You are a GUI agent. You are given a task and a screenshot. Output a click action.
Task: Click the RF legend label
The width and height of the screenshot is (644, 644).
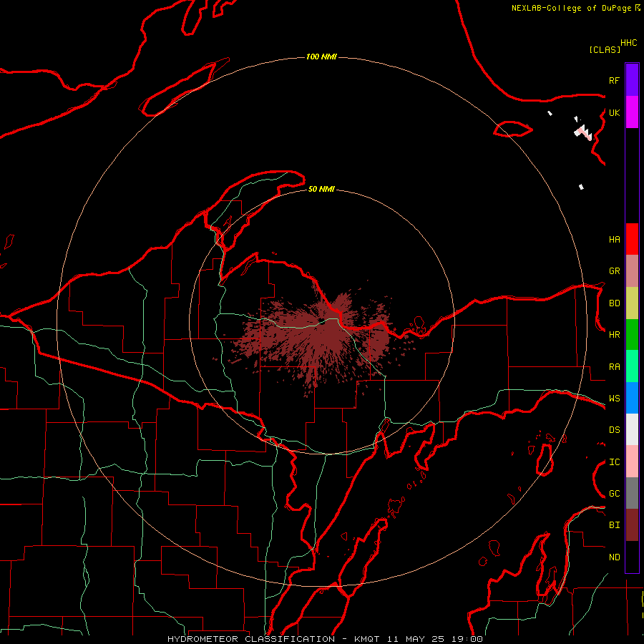click(614, 80)
